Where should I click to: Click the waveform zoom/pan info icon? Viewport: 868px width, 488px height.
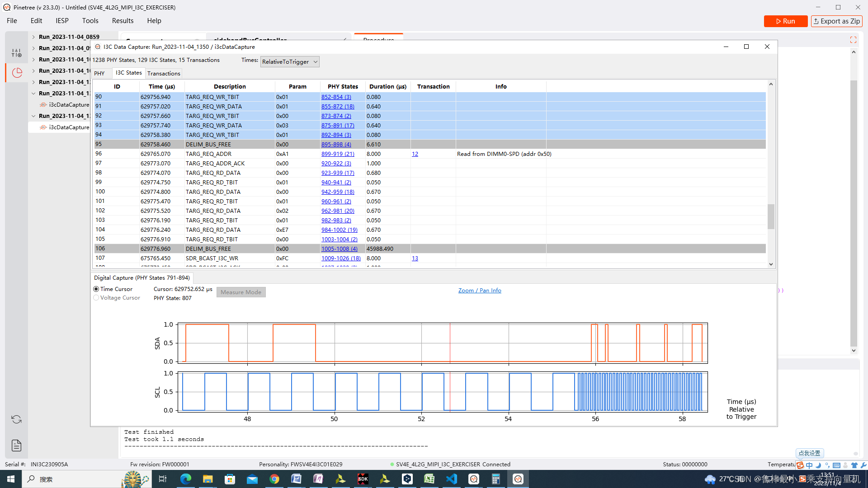[479, 290]
